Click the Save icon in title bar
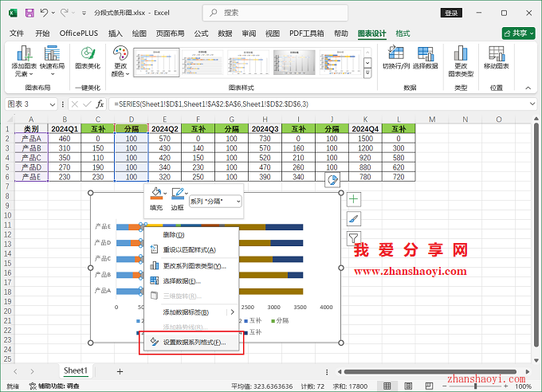This screenshot has height=392, width=542. click(x=29, y=13)
